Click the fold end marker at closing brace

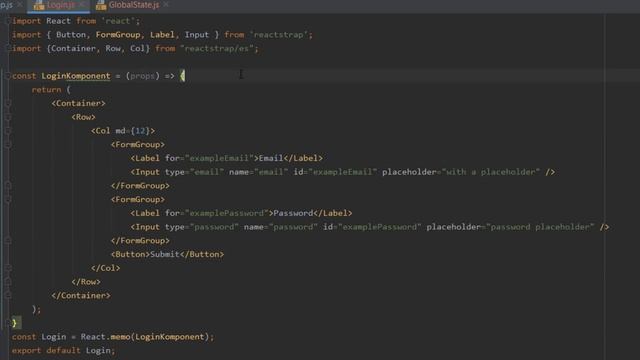click(x=8, y=323)
